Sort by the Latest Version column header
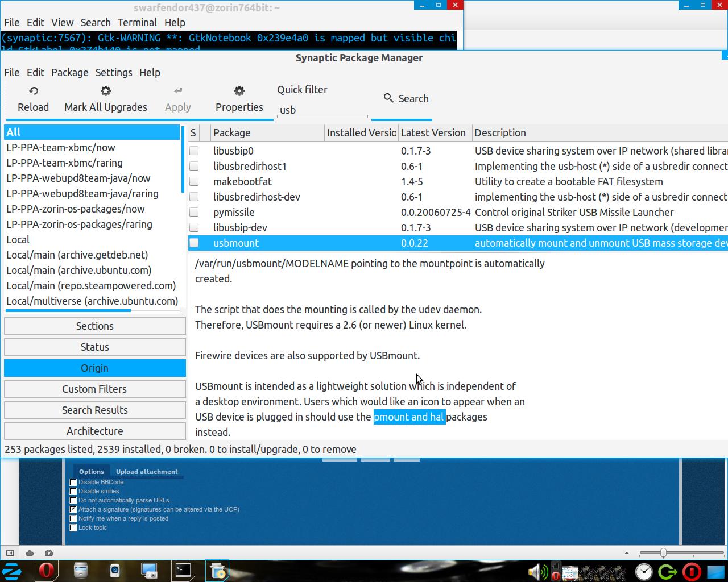 (x=435, y=132)
